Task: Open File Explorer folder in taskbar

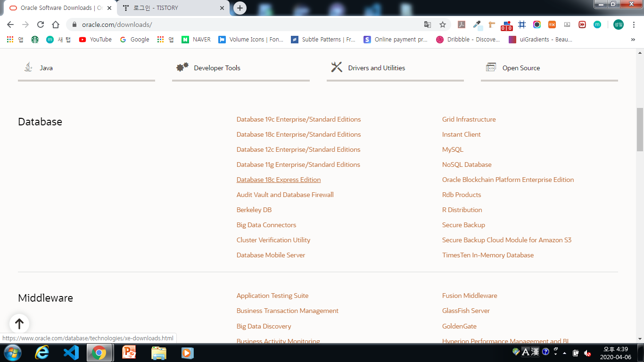Action: [158, 353]
